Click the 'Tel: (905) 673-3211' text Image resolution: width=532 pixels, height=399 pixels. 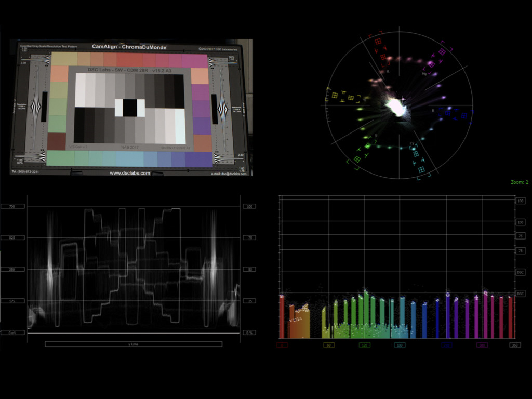(25, 171)
